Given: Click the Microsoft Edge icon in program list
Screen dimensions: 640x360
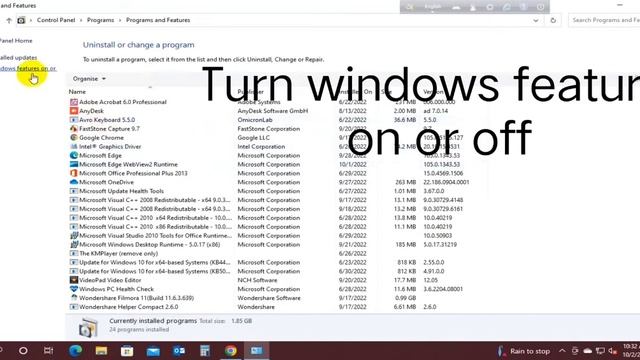Looking at the screenshot, I should [x=73, y=156].
